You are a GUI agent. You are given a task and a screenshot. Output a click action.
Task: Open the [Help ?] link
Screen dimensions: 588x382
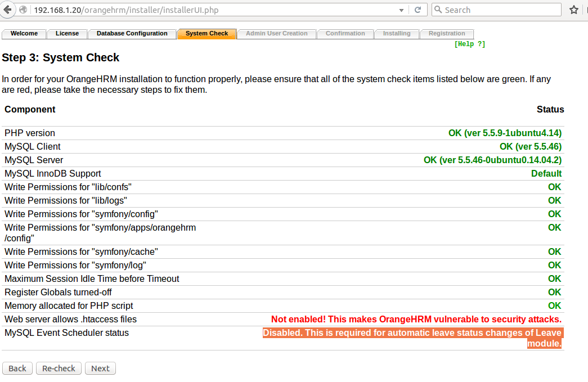[x=469, y=44]
